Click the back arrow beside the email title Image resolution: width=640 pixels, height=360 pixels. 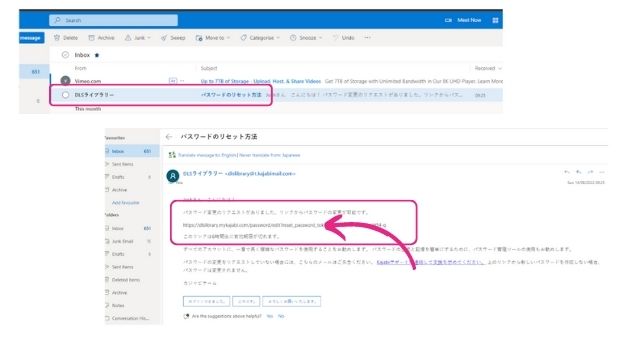[x=169, y=137]
